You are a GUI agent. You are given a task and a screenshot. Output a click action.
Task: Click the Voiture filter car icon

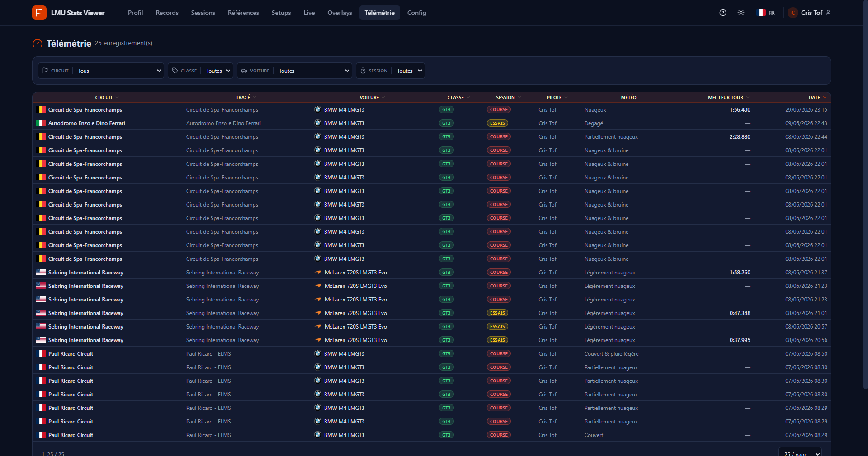(x=244, y=71)
